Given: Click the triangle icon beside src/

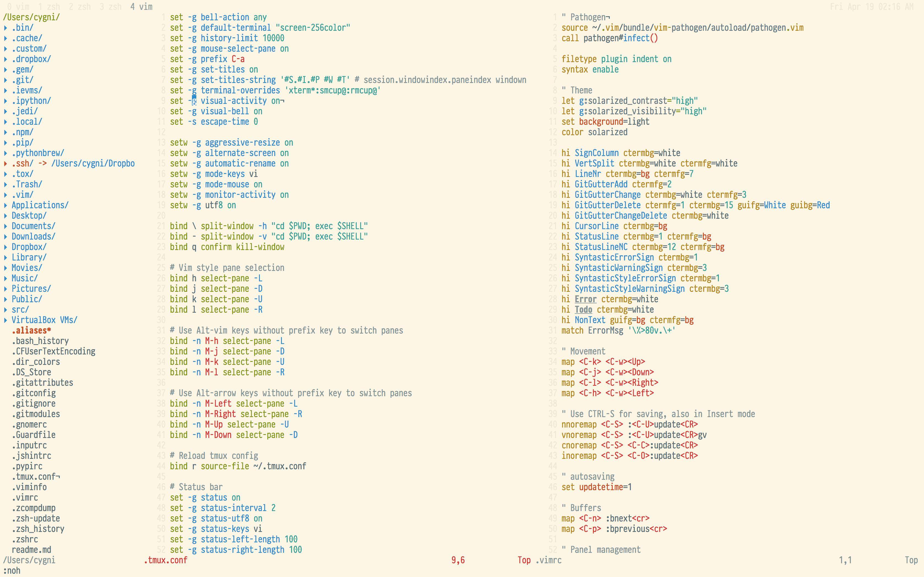Looking at the screenshot, I should point(6,310).
